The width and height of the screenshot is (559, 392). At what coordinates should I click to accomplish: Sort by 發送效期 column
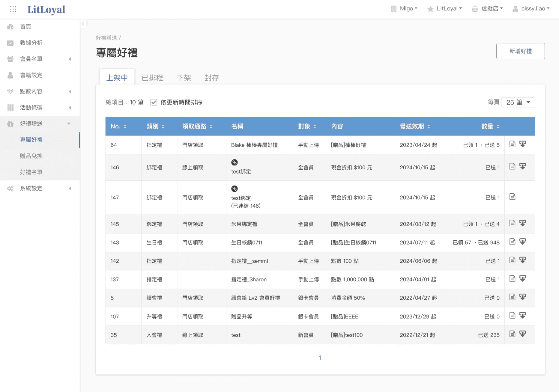pos(415,126)
